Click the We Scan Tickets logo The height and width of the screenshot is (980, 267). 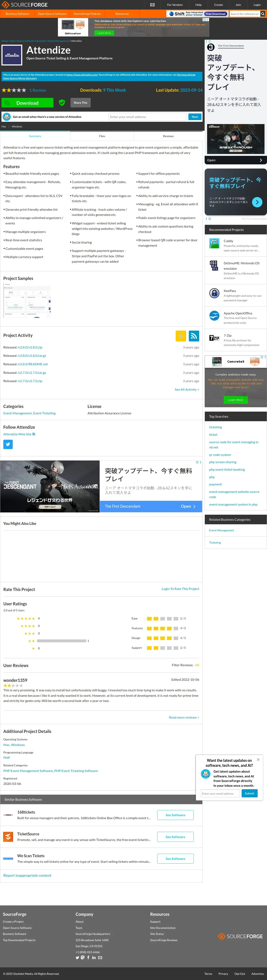click(8, 859)
